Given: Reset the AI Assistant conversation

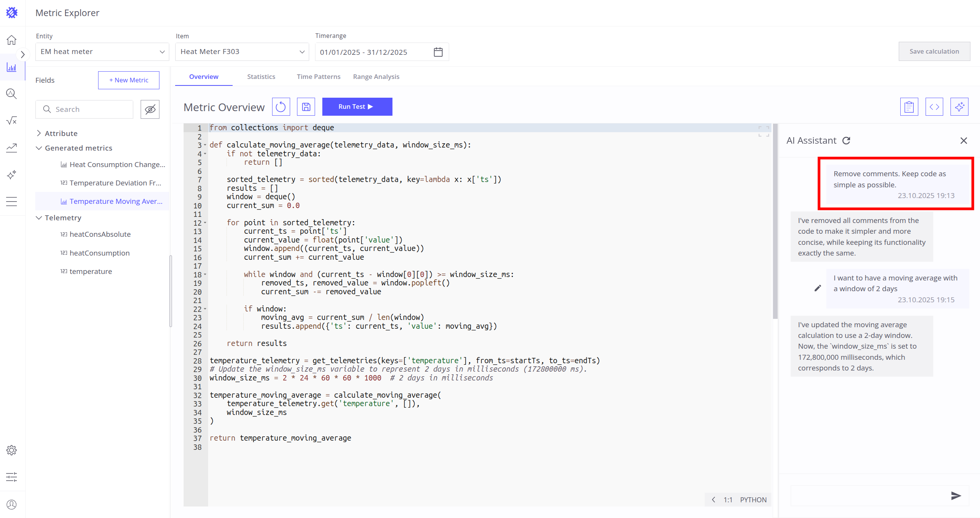Looking at the screenshot, I should [846, 141].
